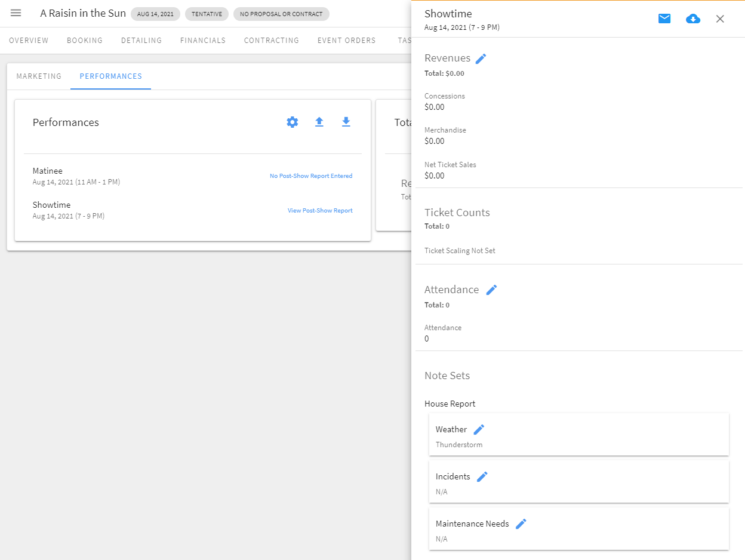Image resolution: width=745 pixels, height=560 pixels.
Task: Edit the Maintenance Needs note pencil icon
Action: [521, 524]
